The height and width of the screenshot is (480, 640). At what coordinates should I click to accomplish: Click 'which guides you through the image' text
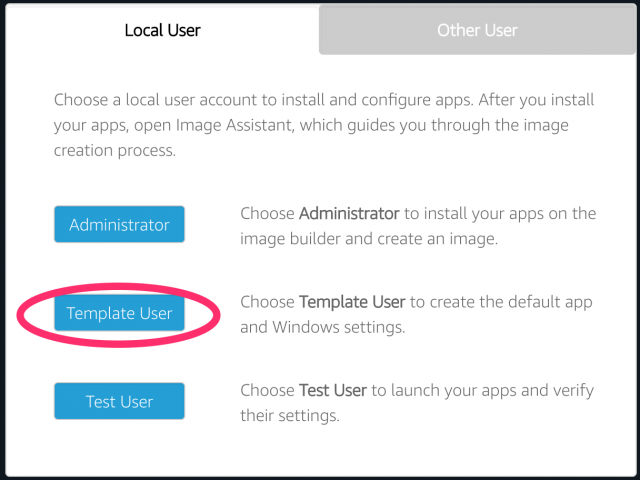(434, 125)
